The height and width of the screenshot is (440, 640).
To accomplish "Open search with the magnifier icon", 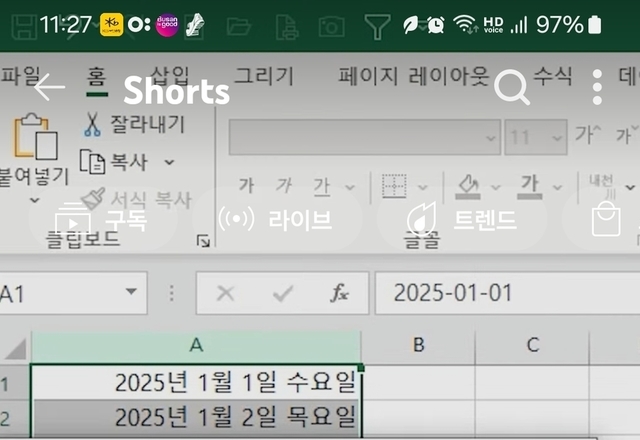I will (511, 88).
